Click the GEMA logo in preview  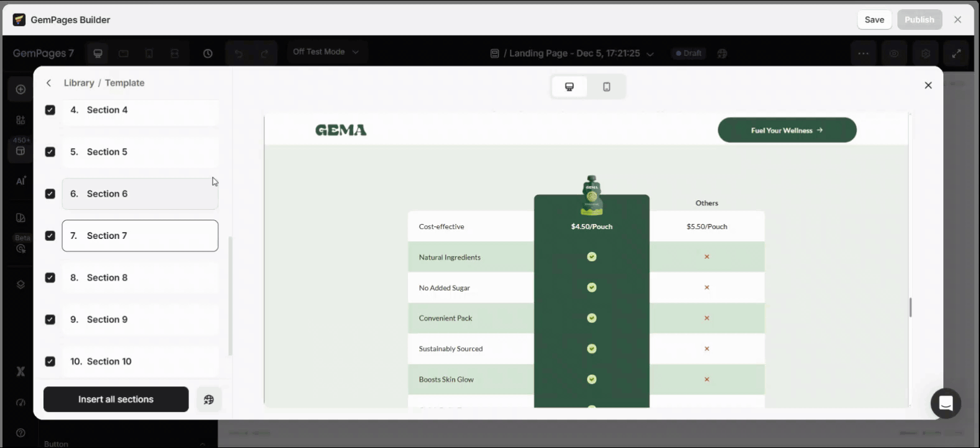pyautogui.click(x=341, y=130)
